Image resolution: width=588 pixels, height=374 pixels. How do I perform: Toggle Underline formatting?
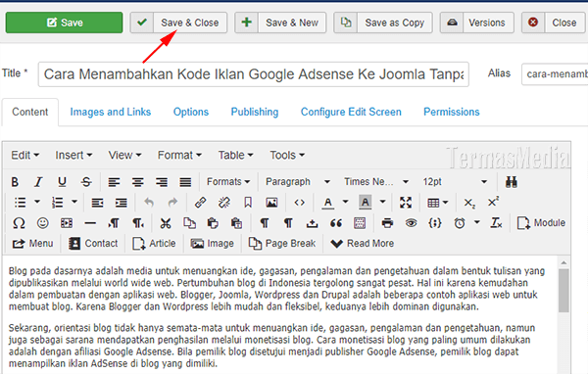point(62,182)
